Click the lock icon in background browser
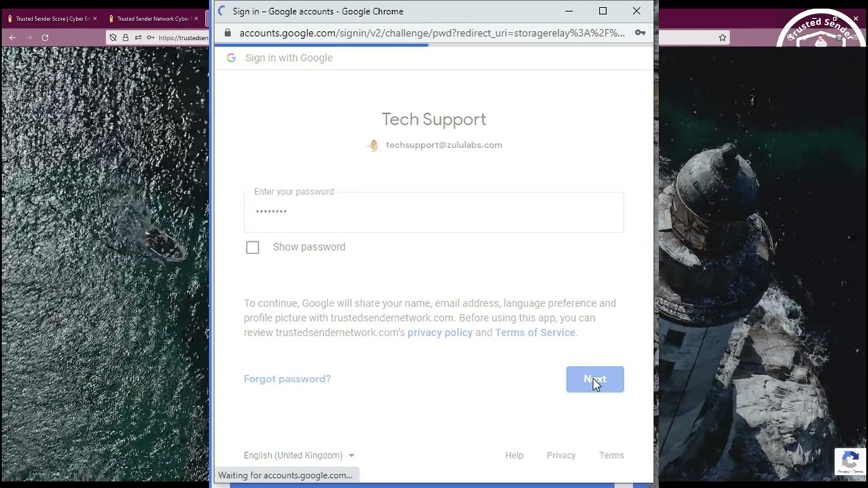The image size is (868, 488). (x=125, y=38)
